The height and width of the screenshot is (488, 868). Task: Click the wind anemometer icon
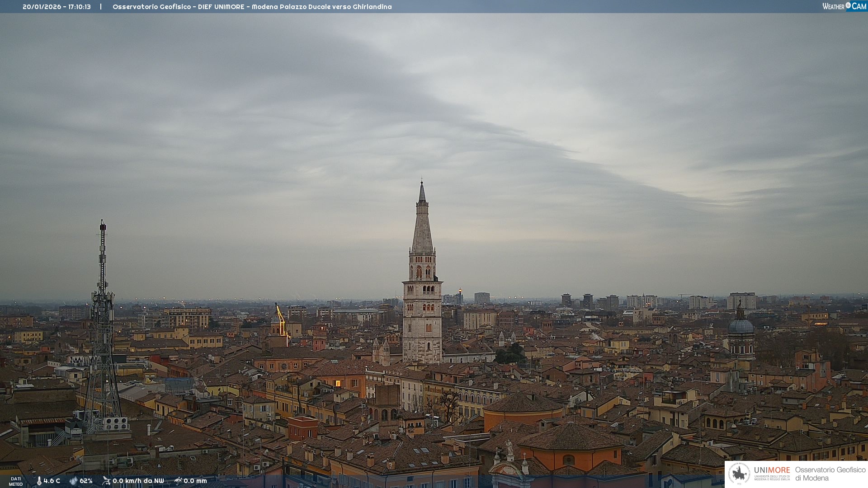click(106, 481)
